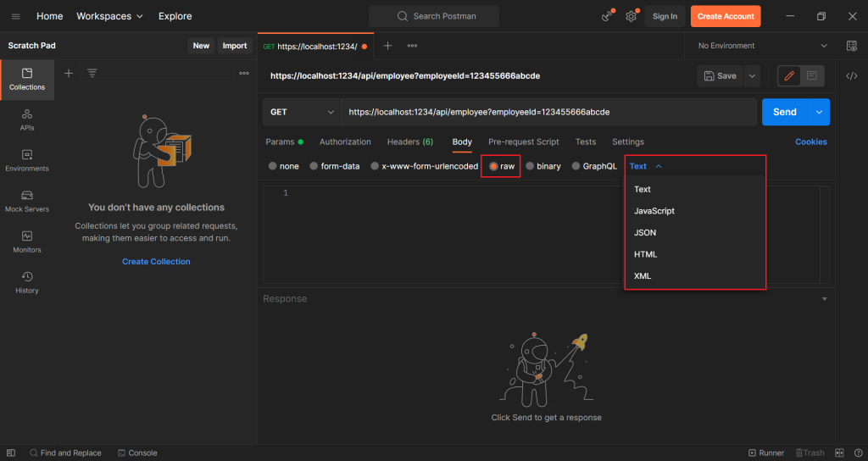Open the APIs sidebar panel

click(27, 120)
